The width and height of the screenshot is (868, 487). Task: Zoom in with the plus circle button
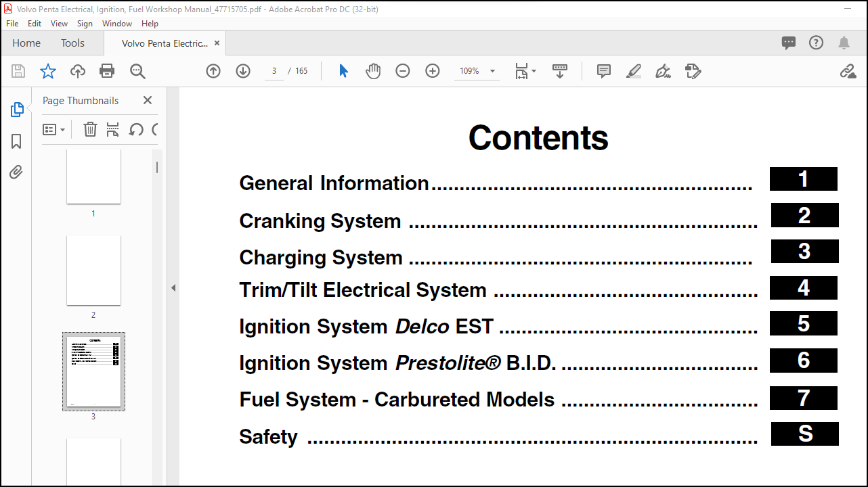(433, 71)
